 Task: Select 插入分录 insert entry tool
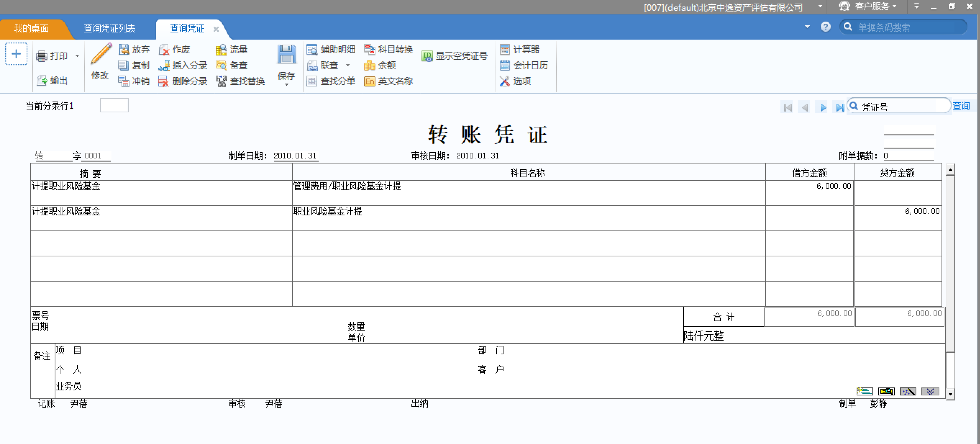183,65
